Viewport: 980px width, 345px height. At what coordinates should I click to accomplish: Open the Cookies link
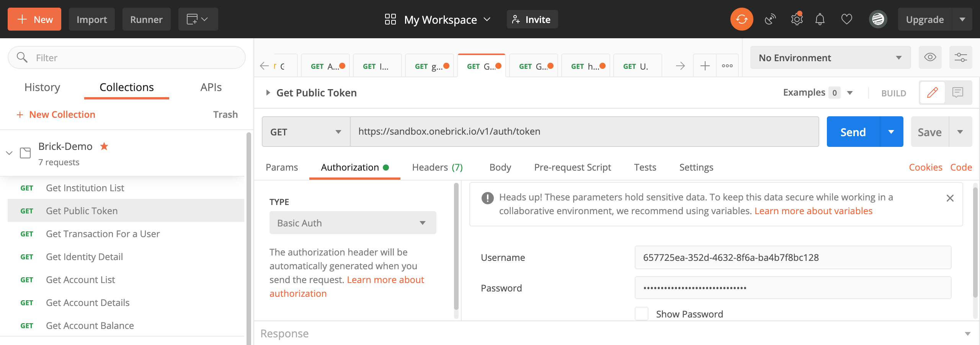pyautogui.click(x=926, y=168)
